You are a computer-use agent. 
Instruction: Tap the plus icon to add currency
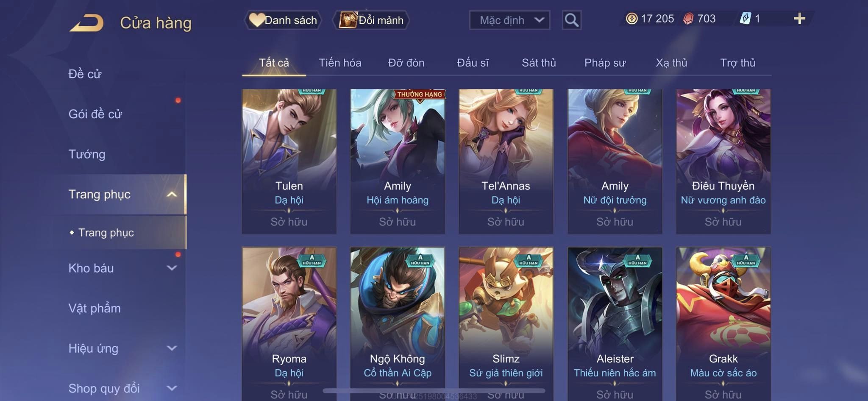coord(799,19)
